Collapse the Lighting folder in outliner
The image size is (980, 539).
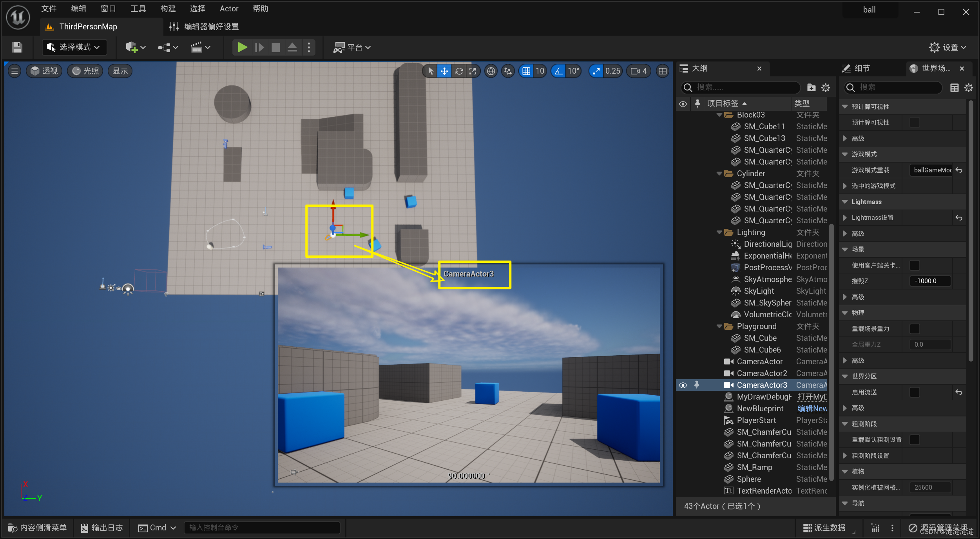tap(719, 232)
